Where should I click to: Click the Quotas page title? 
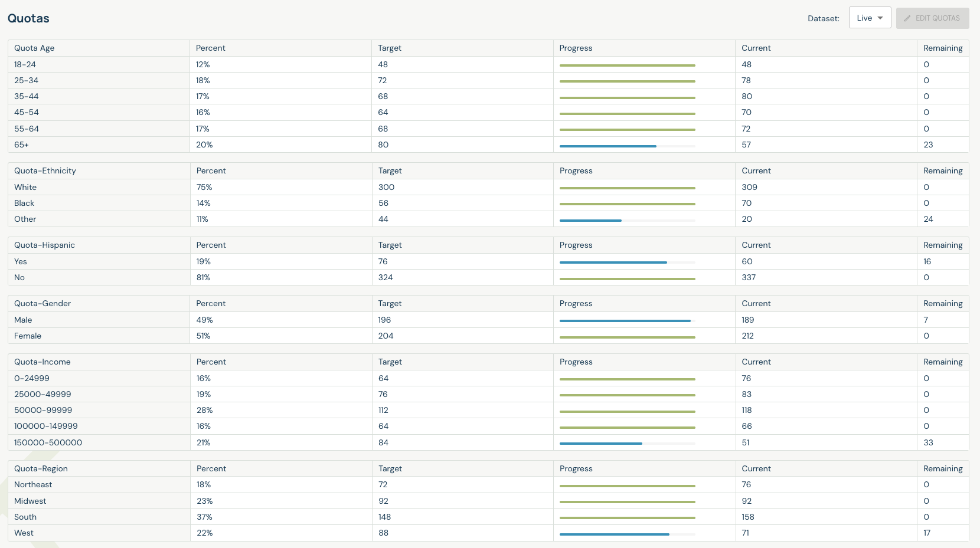point(28,18)
